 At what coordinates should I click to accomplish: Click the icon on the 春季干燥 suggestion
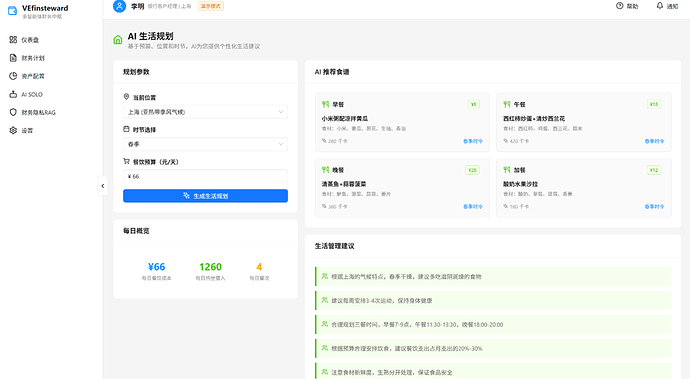tap(325, 276)
